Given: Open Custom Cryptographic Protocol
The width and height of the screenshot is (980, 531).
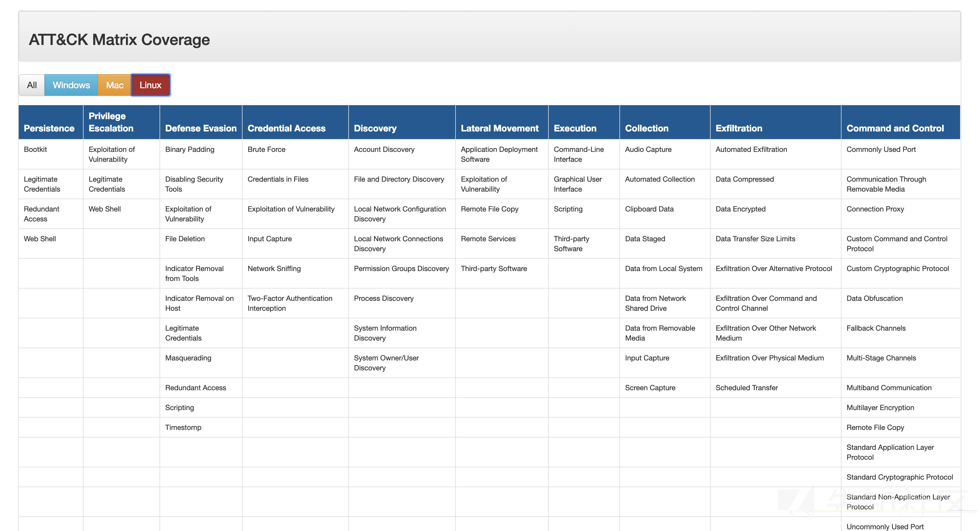Looking at the screenshot, I should (x=897, y=268).
